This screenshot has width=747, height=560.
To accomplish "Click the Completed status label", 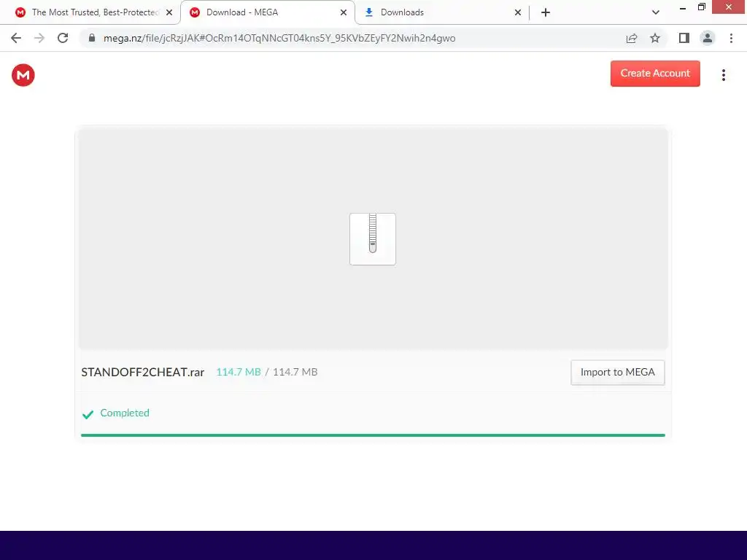I will coord(125,413).
